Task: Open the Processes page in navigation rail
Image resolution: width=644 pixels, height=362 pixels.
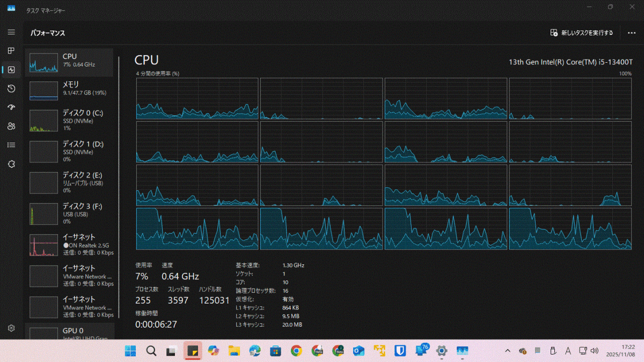Action: (11, 50)
